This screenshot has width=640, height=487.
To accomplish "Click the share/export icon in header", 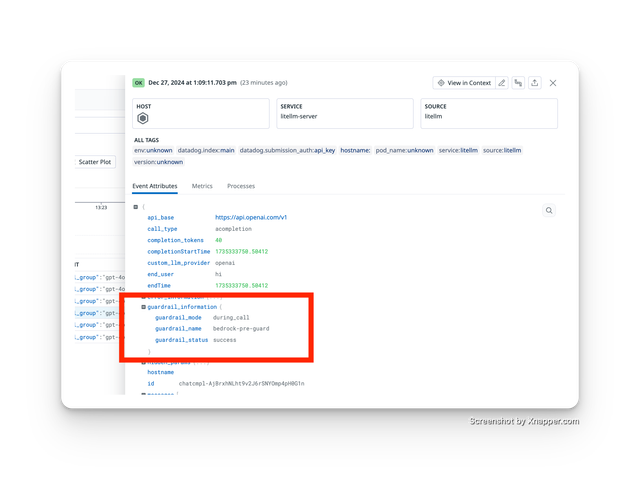I will click(535, 83).
